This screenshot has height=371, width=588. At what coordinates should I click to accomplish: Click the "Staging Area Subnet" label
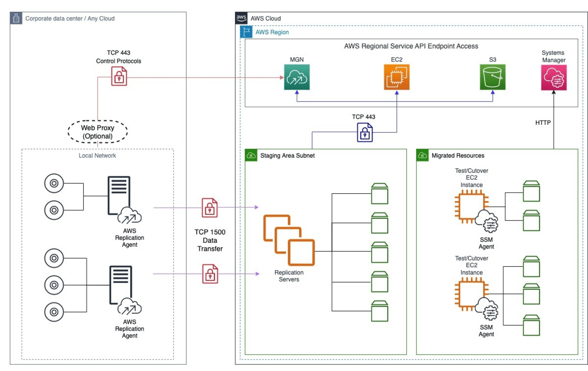click(288, 156)
